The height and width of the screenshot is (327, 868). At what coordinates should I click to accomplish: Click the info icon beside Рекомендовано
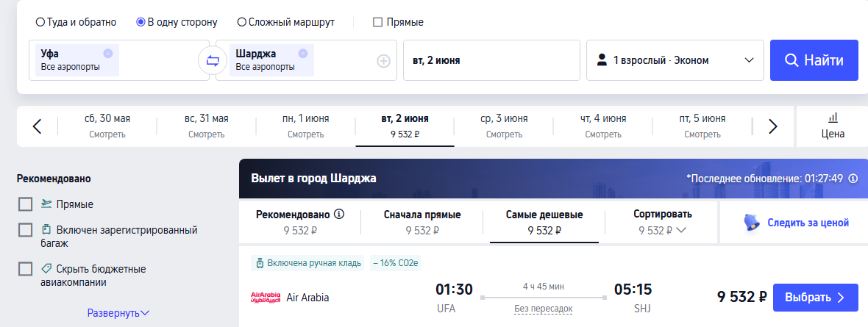pos(339,215)
